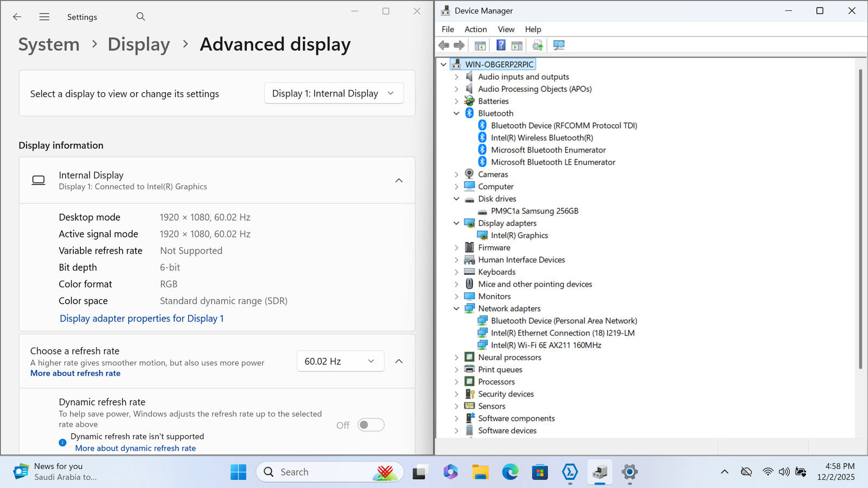Open the Settings hamburger navigation menu
868x488 pixels.
click(x=44, y=17)
